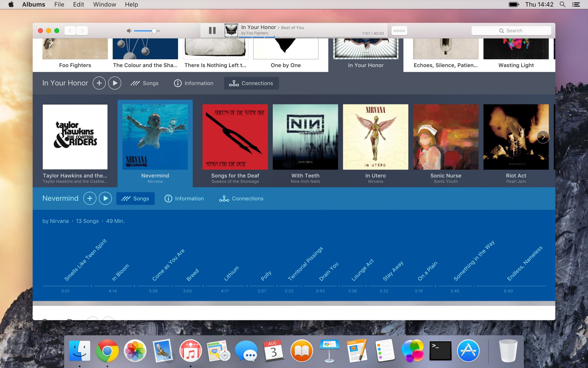Select Echoes, Silence, Patience album
588x368 pixels.
coord(446,54)
